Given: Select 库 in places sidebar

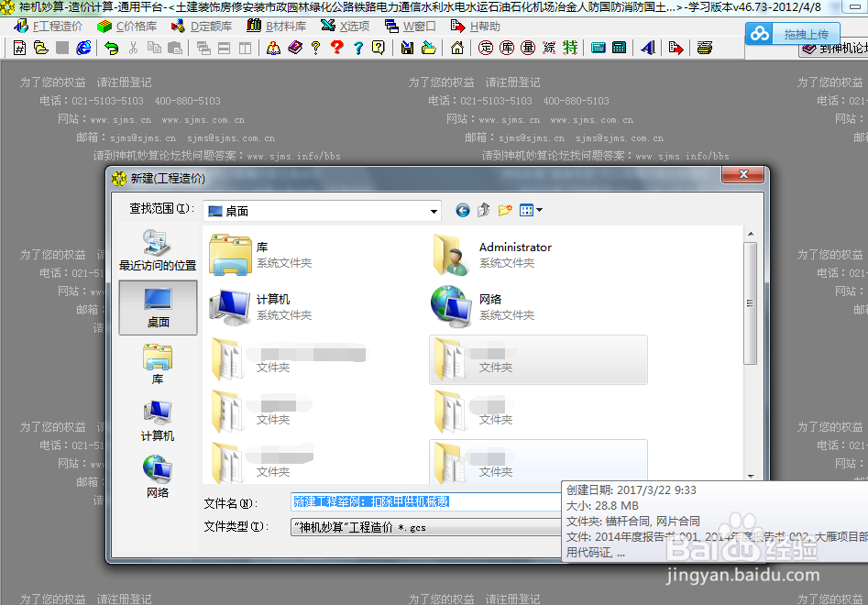Looking at the screenshot, I should coord(158,364).
